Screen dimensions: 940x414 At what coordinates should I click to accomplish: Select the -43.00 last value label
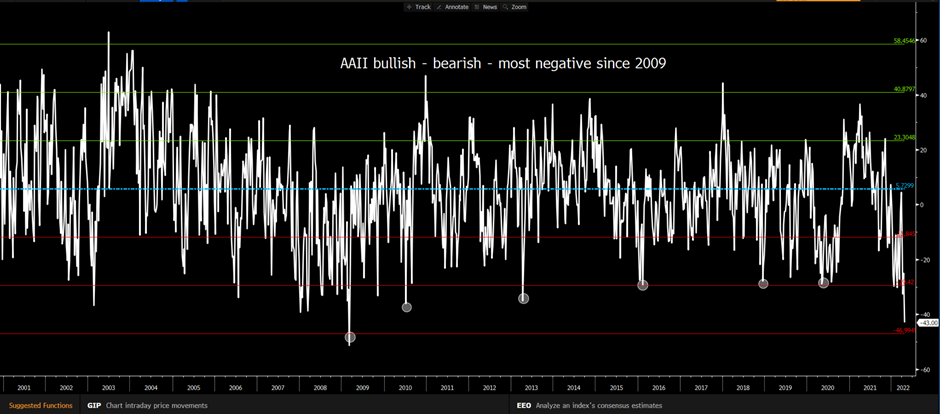coord(926,323)
